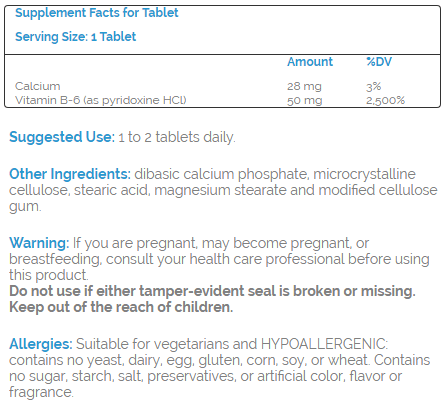448x403 pixels.
Task: Click the Amount column header
Action: 310,62
